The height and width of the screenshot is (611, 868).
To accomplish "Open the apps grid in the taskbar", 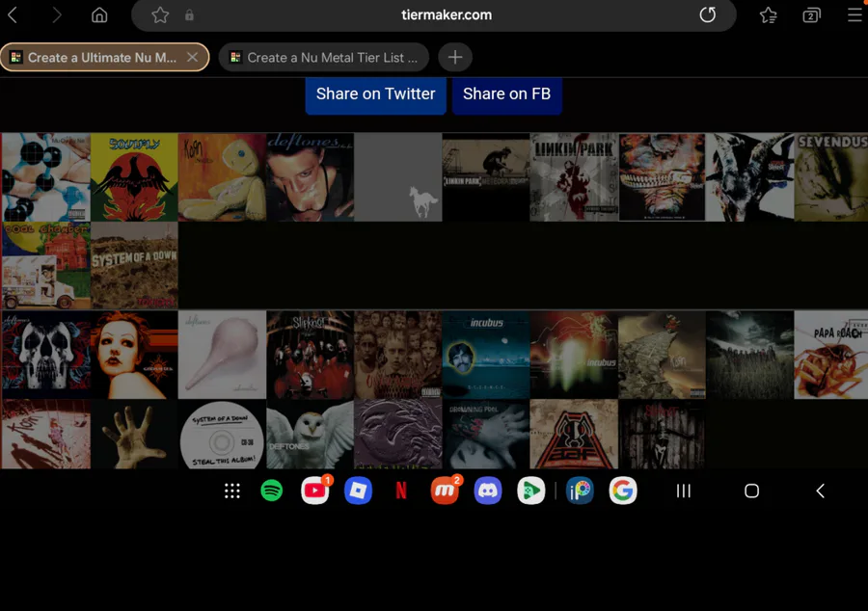I will 232,491.
